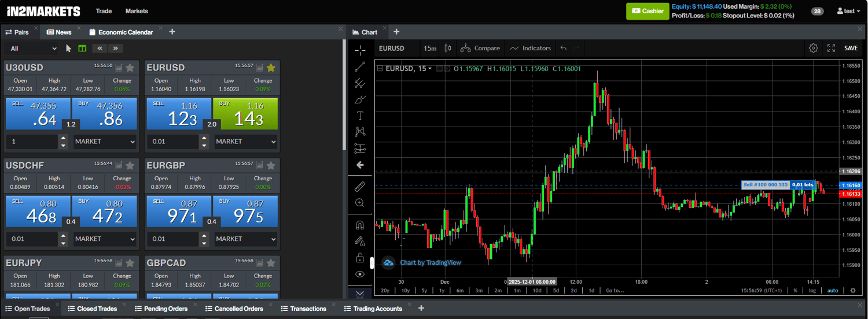Pick the ruler measure tool
Viewport: 868px width, 319px height.
tap(360, 187)
